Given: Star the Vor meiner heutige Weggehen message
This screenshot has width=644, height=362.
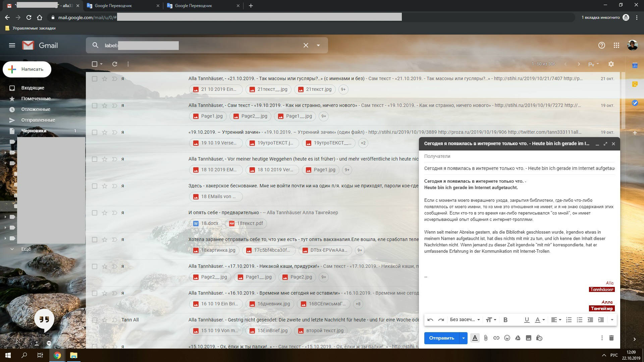Looking at the screenshot, I should pyautogui.click(x=105, y=159).
